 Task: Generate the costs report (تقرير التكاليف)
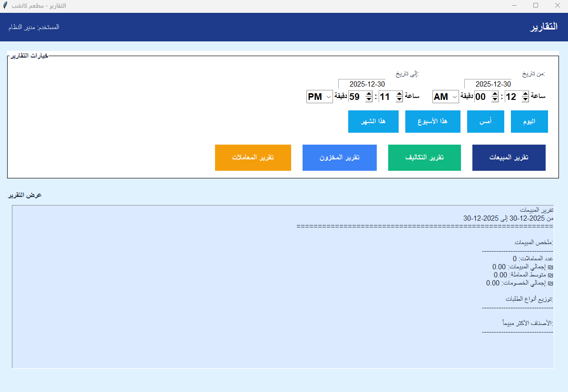click(424, 157)
